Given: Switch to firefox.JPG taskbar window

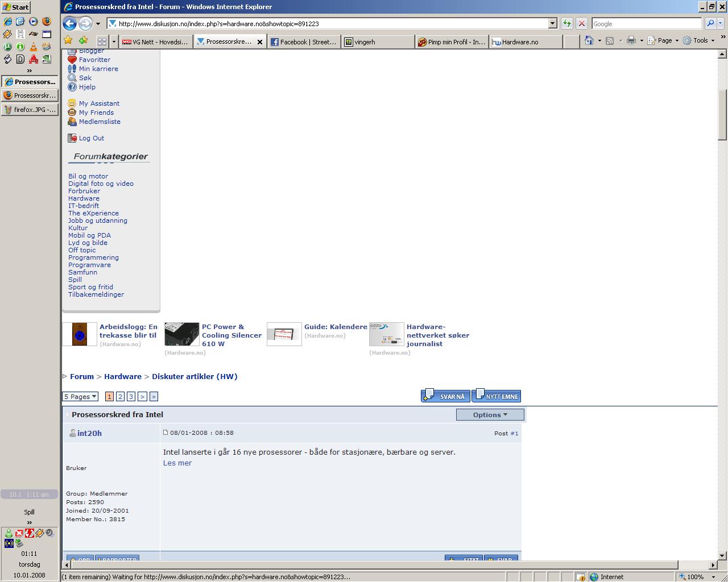Looking at the screenshot, I should 30,110.
